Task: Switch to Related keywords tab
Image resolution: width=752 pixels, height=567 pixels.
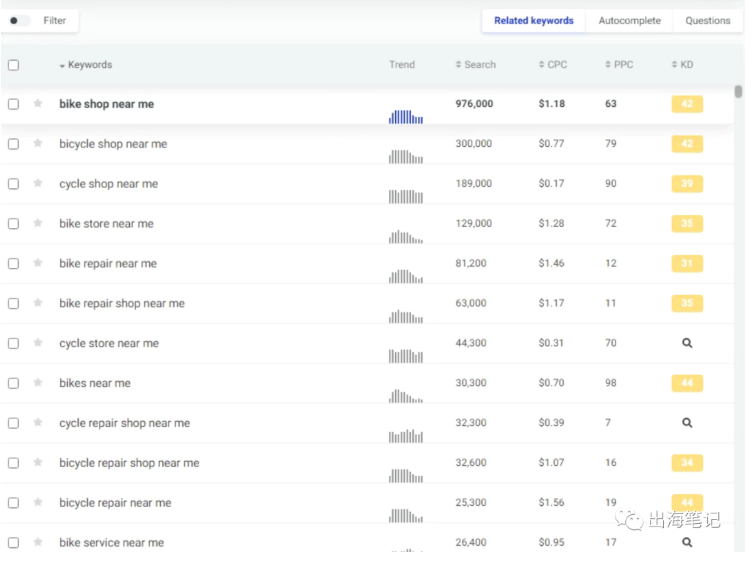Action: (534, 21)
